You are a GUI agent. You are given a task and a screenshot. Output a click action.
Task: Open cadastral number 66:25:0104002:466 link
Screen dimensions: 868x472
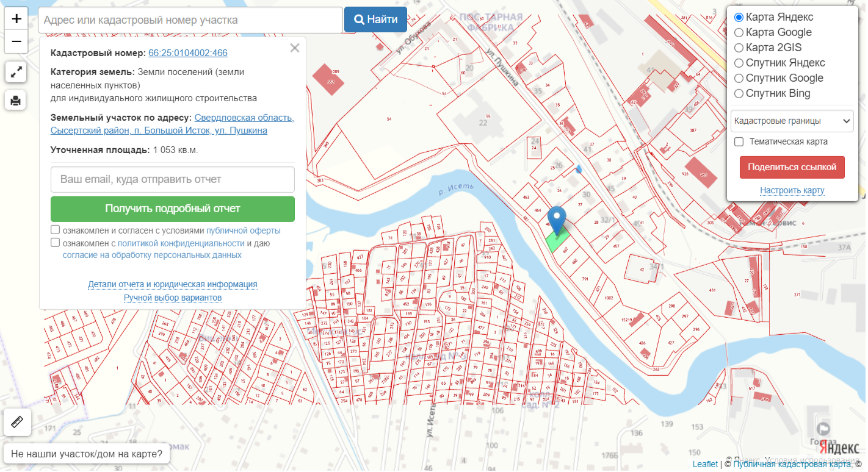(x=187, y=53)
